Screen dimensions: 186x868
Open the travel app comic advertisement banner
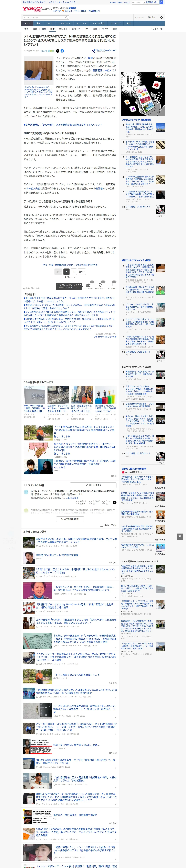(143, 94)
